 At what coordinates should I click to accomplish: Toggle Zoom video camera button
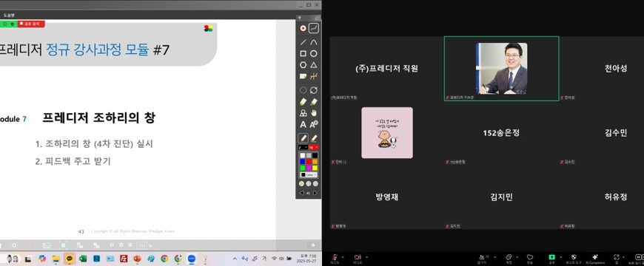[358, 257]
